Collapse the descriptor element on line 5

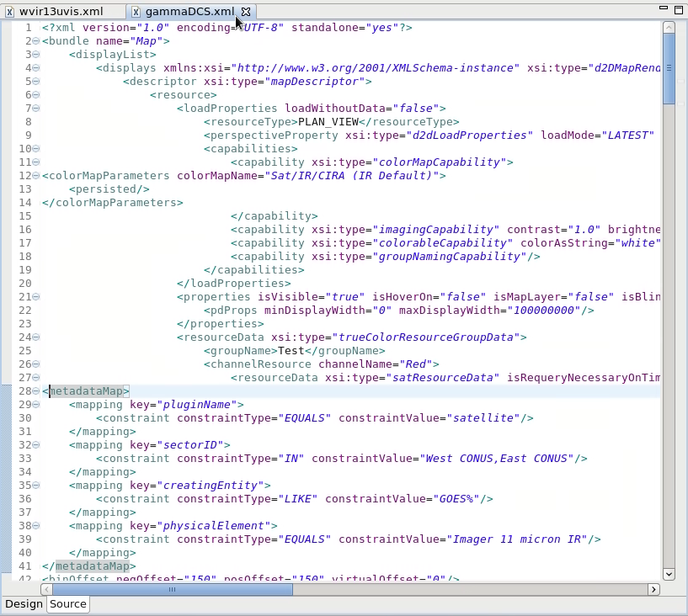(x=36, y=82)
